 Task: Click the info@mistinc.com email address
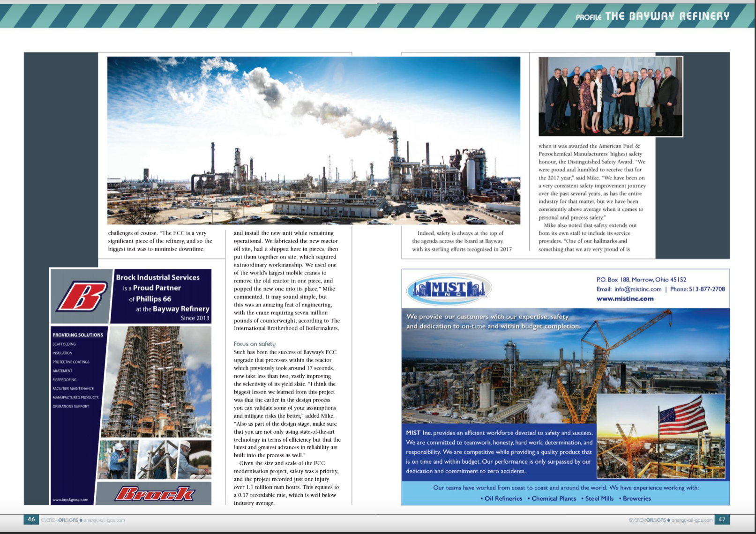638,289
